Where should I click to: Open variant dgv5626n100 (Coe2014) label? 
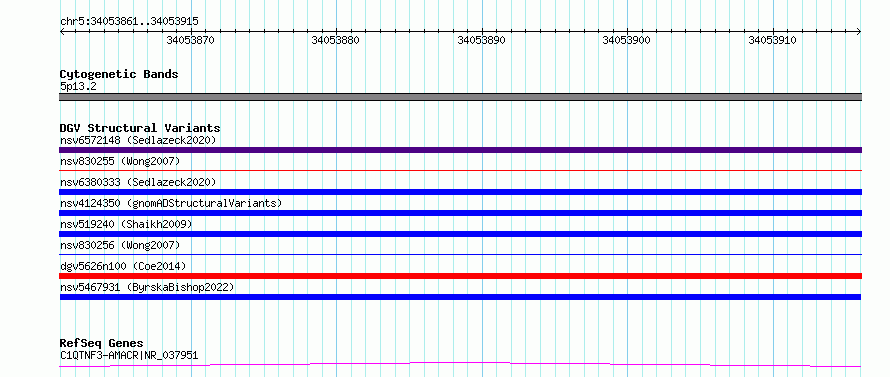pos(123,266)
